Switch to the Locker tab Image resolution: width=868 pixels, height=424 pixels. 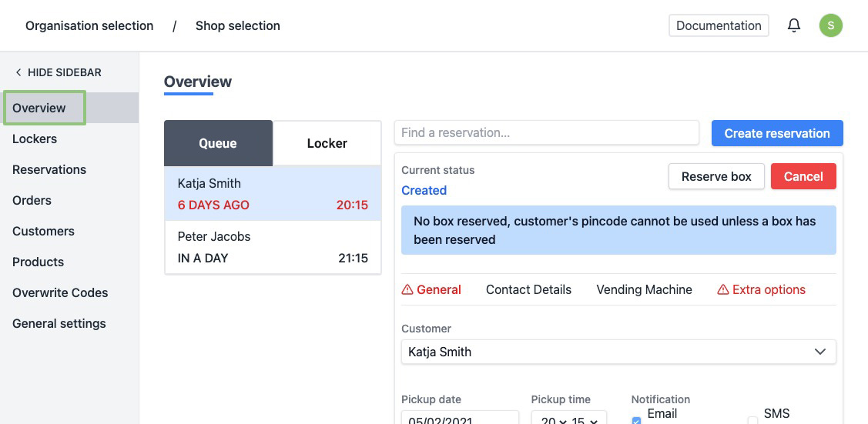pos(327,143)
